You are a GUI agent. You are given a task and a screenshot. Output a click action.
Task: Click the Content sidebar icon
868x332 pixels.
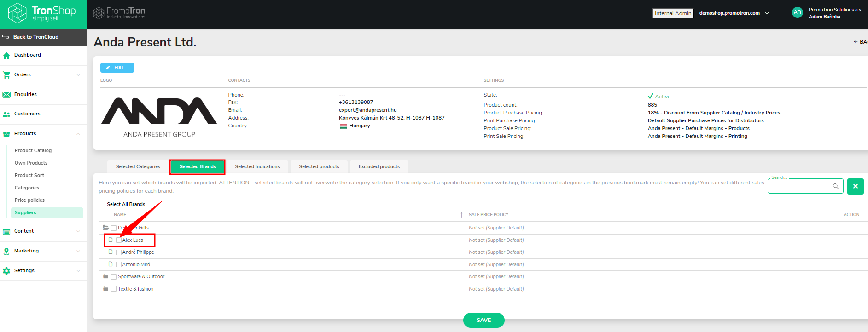pos(6,232)
